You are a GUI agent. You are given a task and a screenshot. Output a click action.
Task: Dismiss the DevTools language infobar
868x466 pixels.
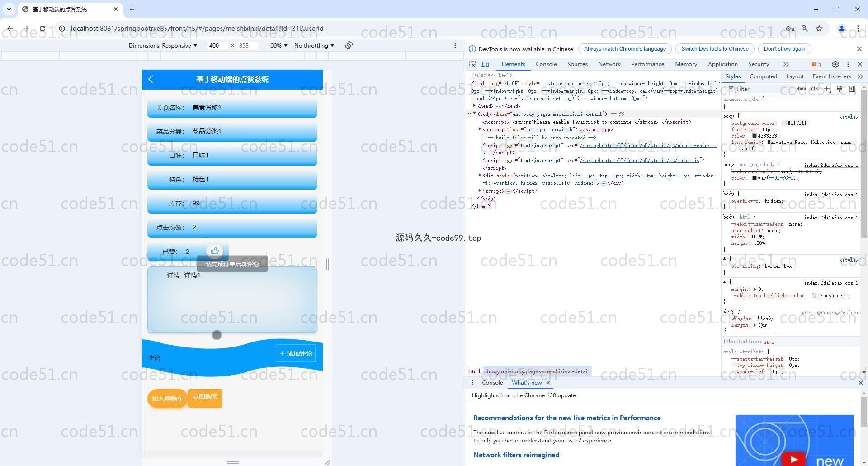pos(859,49)
